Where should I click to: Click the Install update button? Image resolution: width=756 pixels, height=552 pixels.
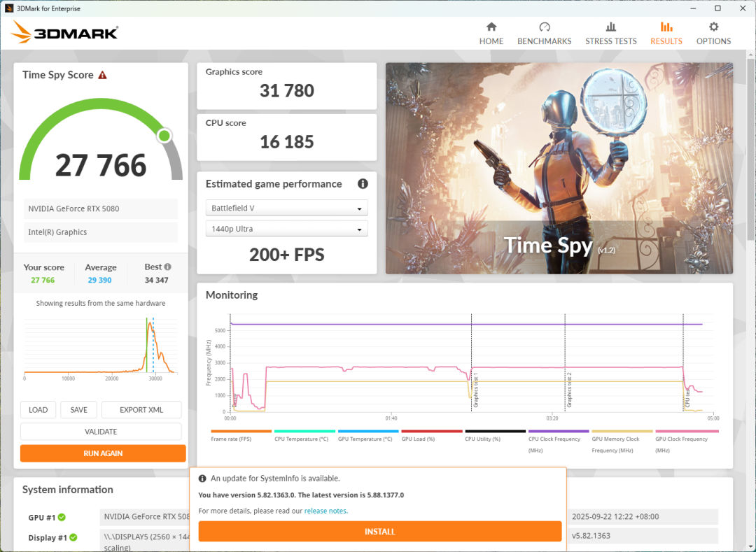[x=380, y=531]
